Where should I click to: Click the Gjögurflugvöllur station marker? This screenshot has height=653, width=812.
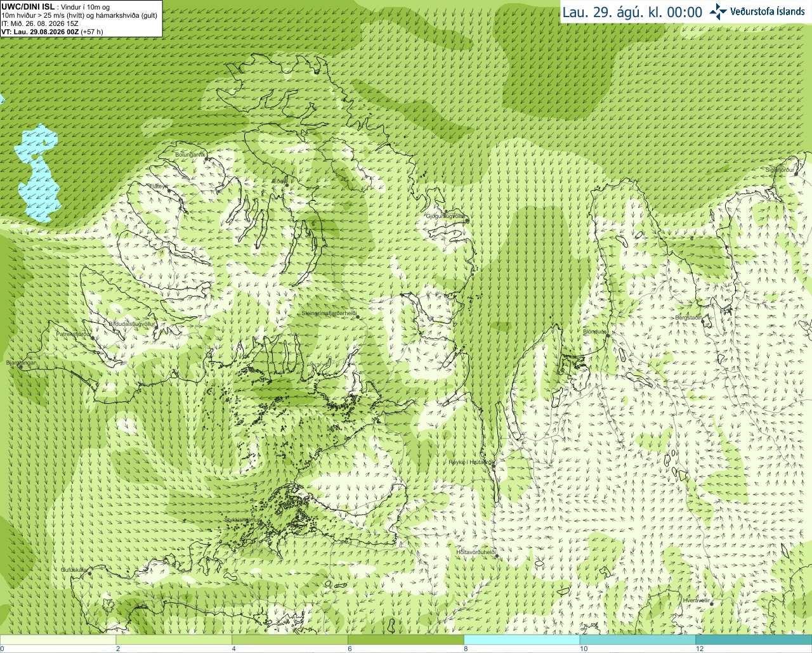click(x=466, y=221)
